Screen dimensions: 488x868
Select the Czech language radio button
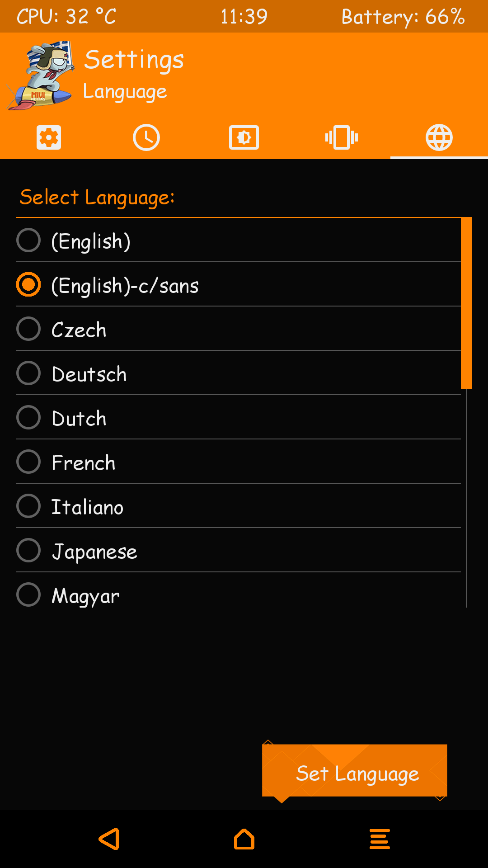[x=28, y=329]
